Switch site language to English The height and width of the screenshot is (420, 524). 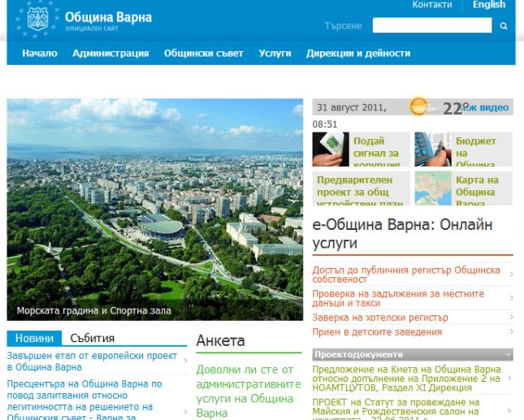coord(489,5)
